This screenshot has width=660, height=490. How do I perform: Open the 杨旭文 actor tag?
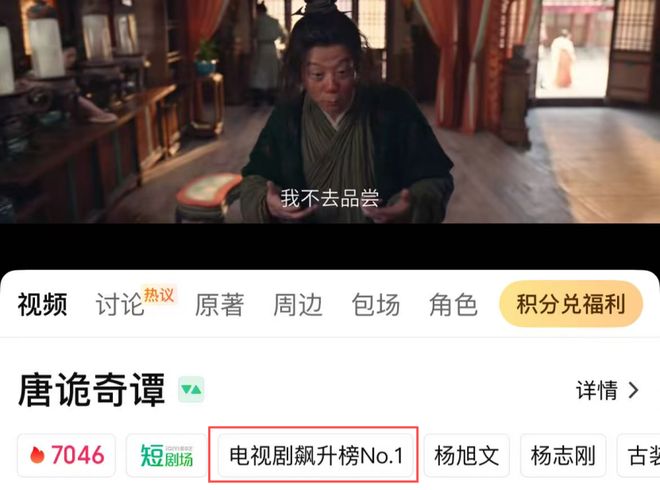click(467, 455)
